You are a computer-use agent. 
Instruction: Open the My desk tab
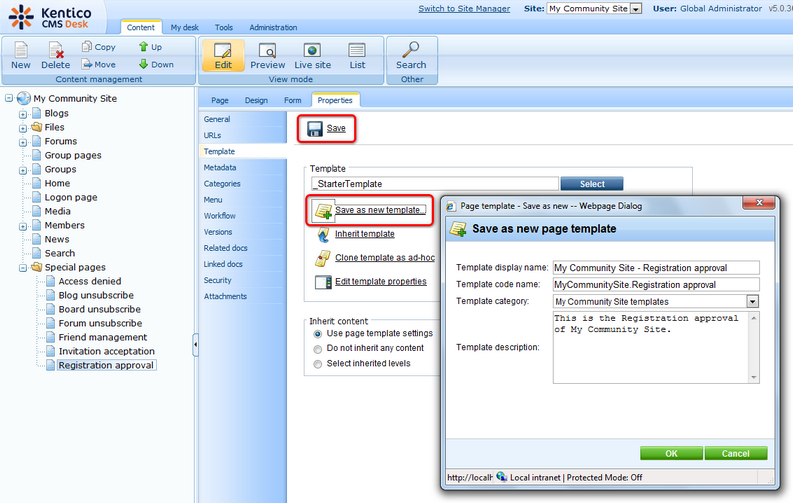point(185,27)
